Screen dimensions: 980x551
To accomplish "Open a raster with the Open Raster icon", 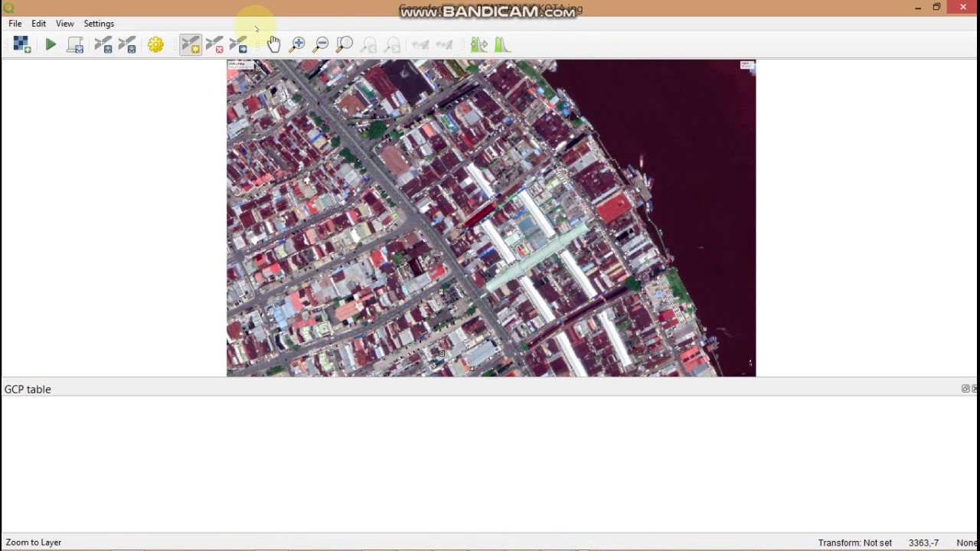I will 21,45.
